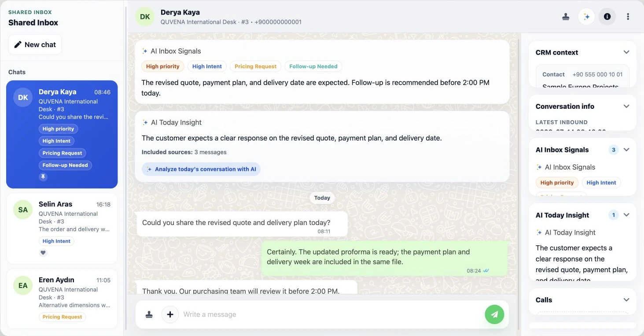Click the count badge 1 beside AI Today Insight
Screen dimensions: 644x336
coord(613,215)
